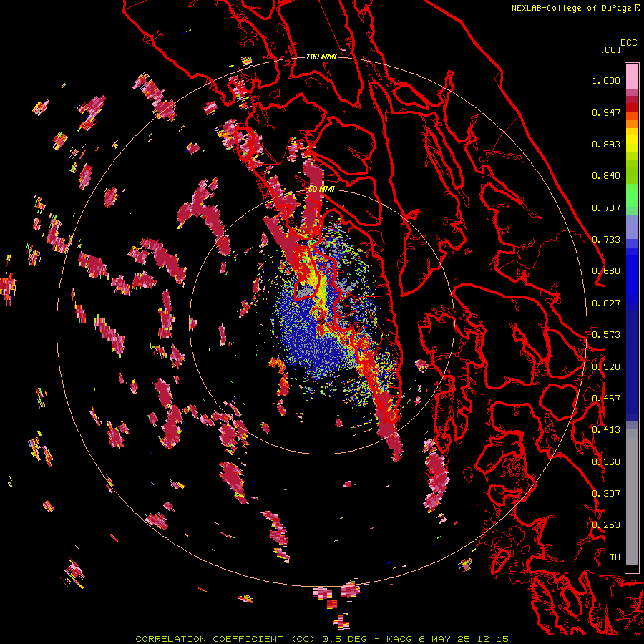Click the 100 NMI range ring label

(321, 57)
